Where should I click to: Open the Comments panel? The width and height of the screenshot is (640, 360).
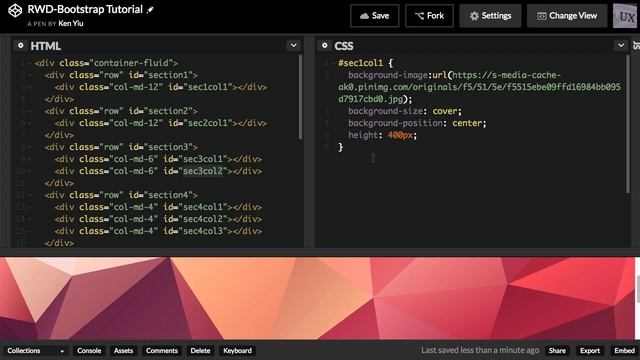(162, 351)
